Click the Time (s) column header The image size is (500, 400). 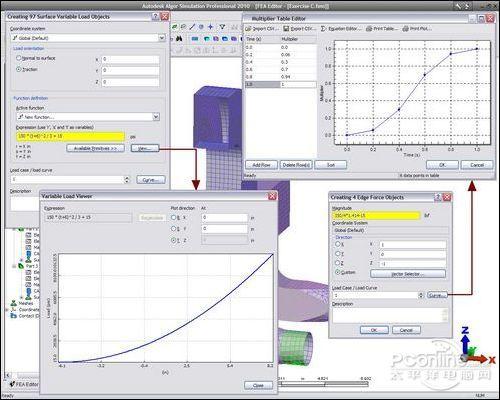[262, 39]
